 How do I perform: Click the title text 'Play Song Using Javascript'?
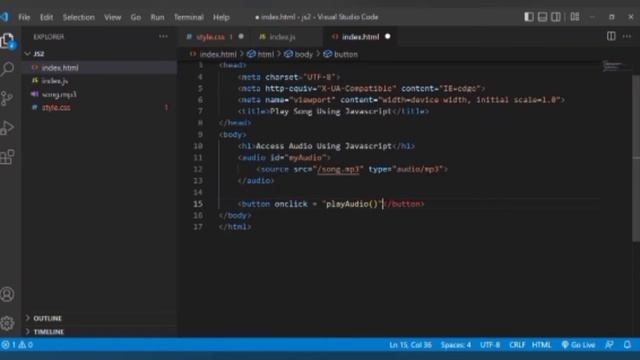[x=331, y=111]
